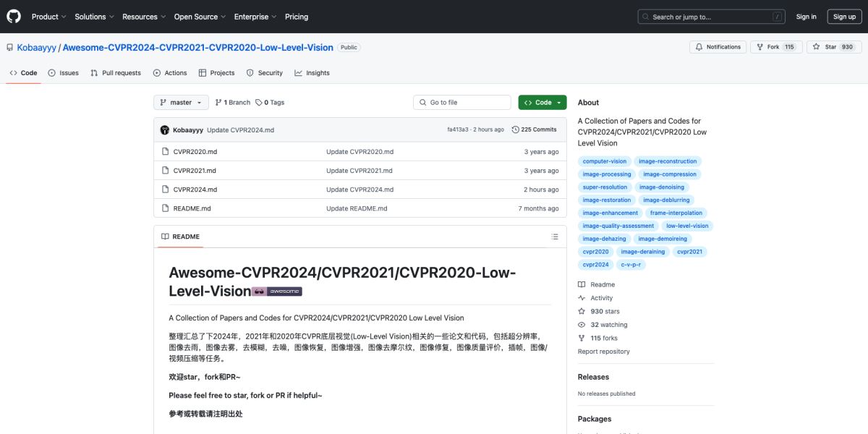
Task: Click the GitHub octocat logo
Action: pos(13,16)
